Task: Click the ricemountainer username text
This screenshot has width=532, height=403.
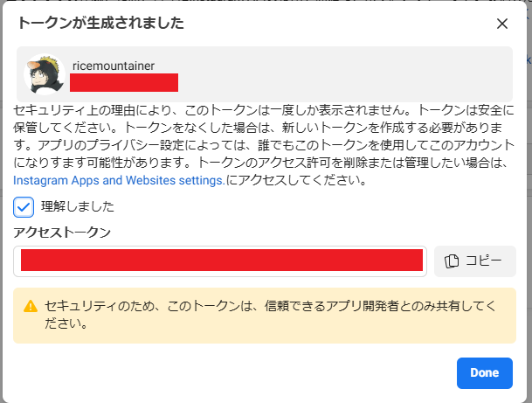Action: [x=114, y=66]
